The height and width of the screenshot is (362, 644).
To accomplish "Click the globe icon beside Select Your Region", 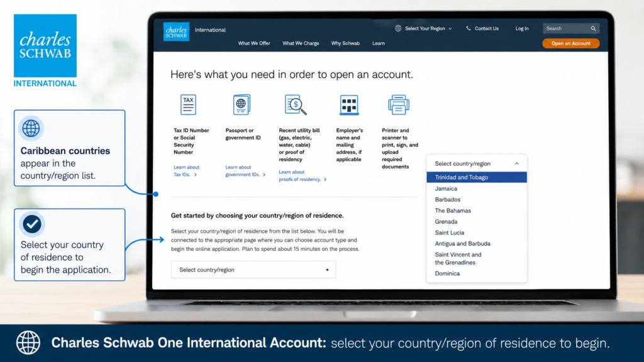I will pyautogui.click(x=398, y=28).
